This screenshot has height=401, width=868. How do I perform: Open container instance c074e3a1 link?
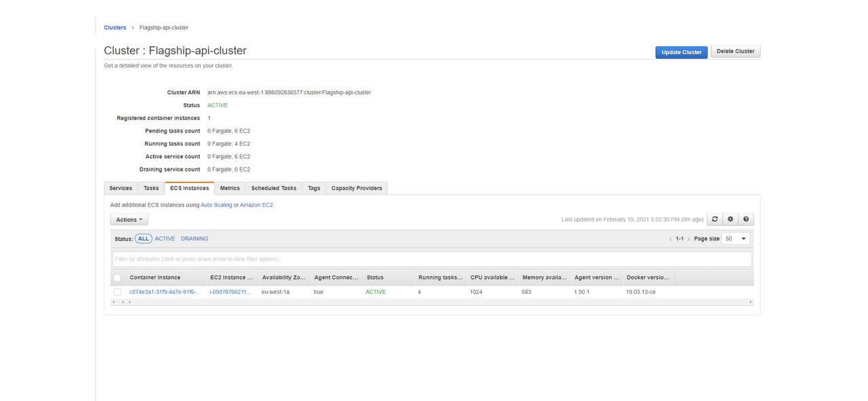tap(165, 292)
